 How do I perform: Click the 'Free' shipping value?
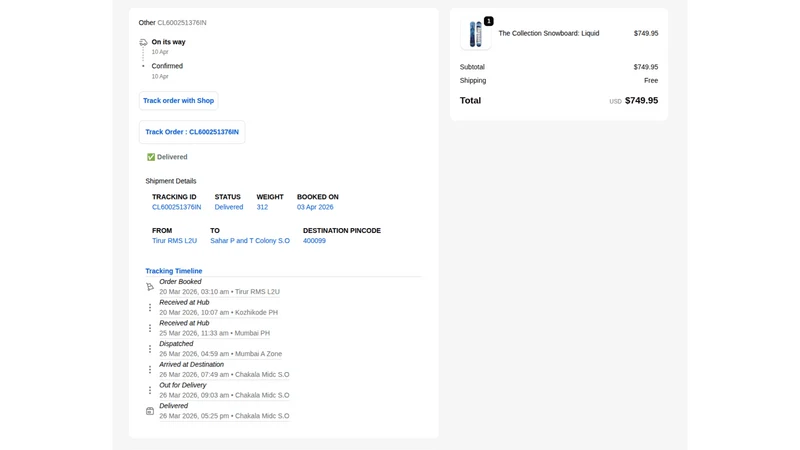(651, 81)
